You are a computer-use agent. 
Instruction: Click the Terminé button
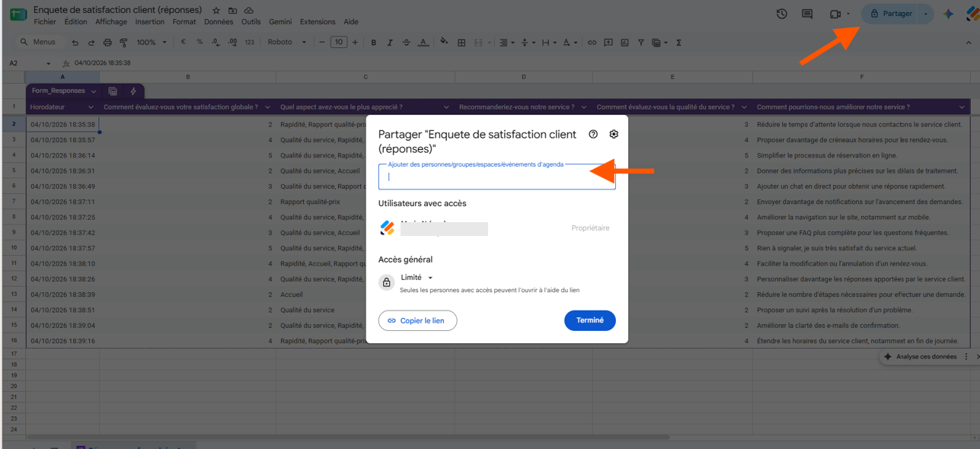point(589,320)
